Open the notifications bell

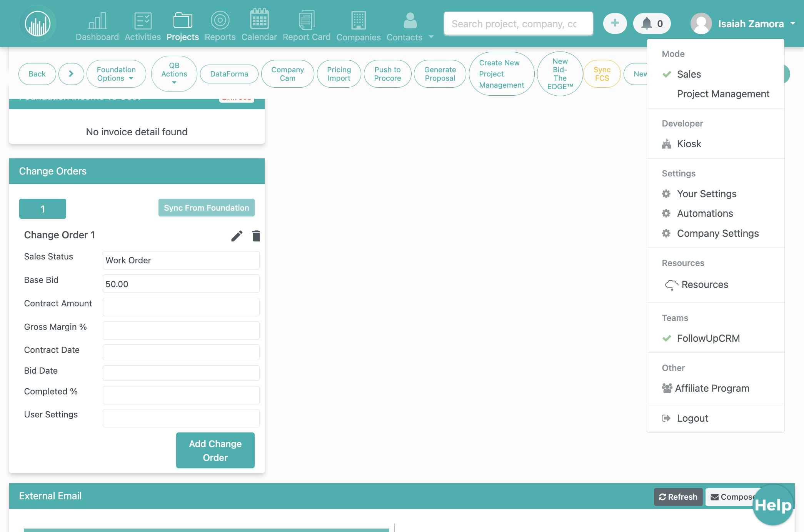(652, 23)
